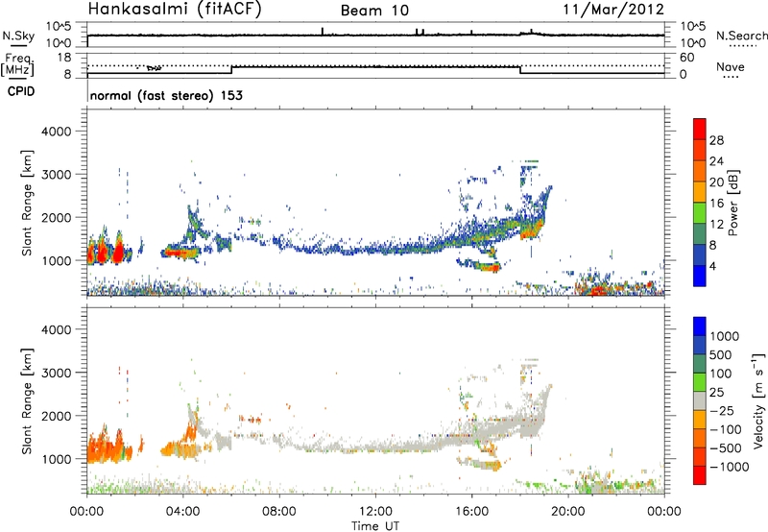This screenshot has height=532, width=768.
Task: Select the Beam 10 label
Action: pyautogui.click(x=374, y=11)
